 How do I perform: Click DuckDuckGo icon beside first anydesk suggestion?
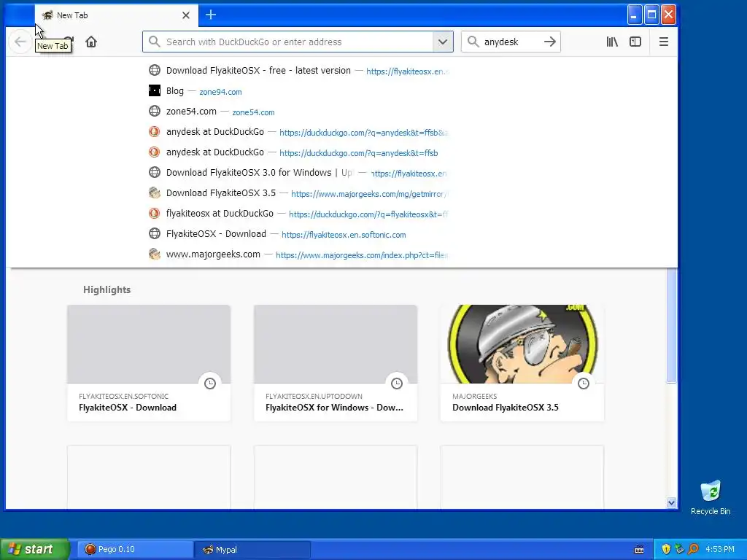pyautogui.click(x=155, y=131)
